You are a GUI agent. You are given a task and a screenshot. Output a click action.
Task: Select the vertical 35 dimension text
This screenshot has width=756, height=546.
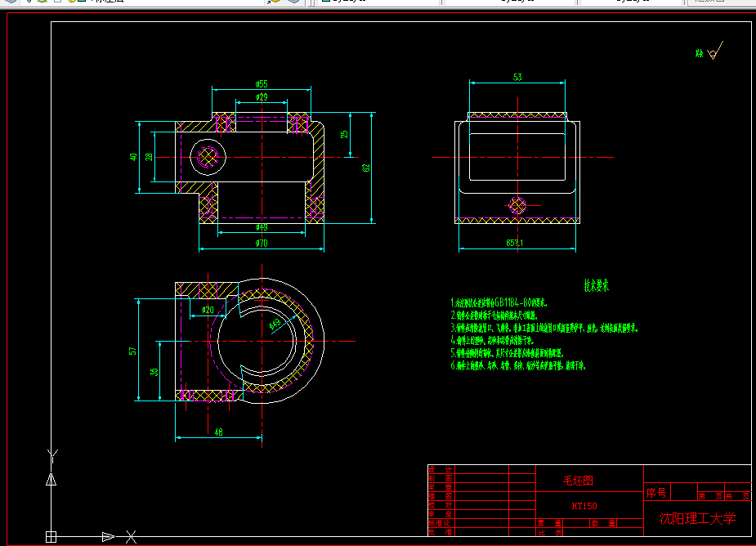point(154,372)
